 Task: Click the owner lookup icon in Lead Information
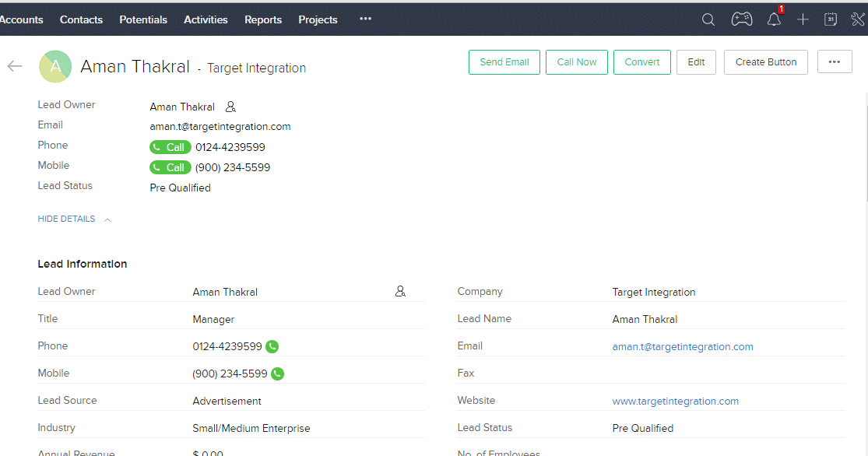tap(400, 291)
